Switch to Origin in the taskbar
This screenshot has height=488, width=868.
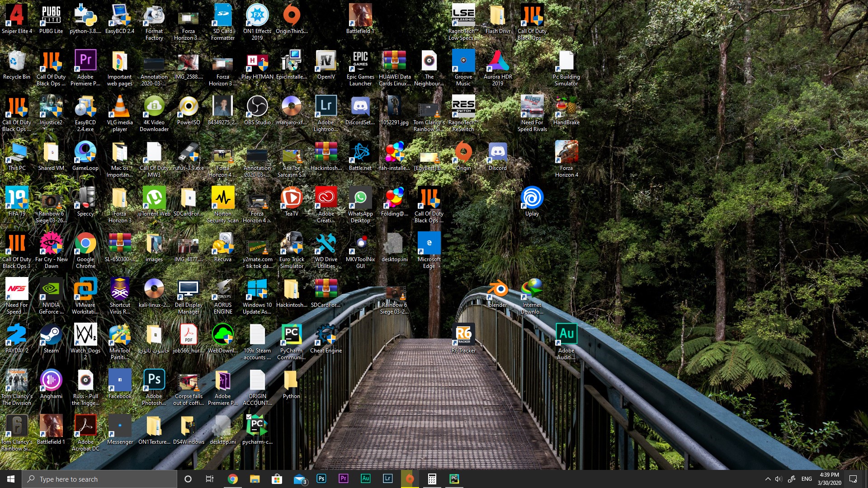410,479
